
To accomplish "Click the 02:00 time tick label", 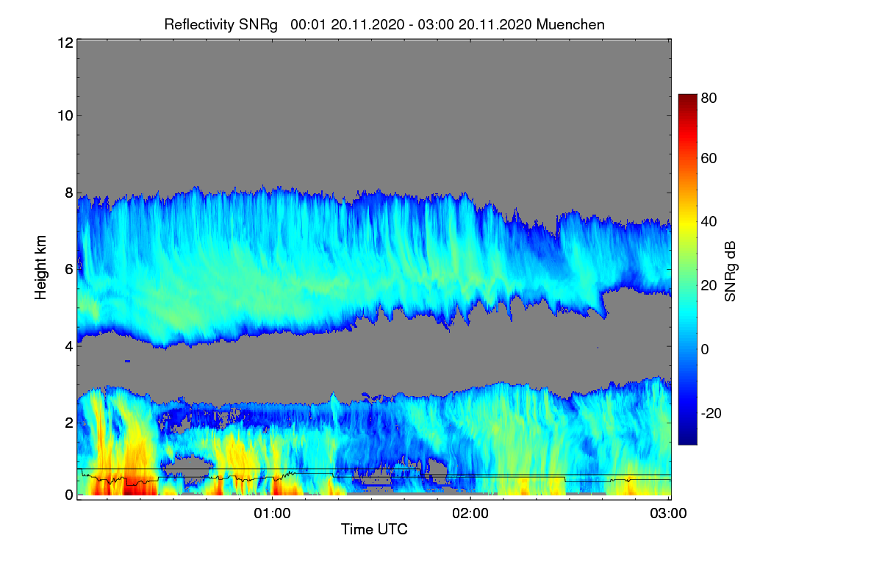I will (x=470, y=512).
